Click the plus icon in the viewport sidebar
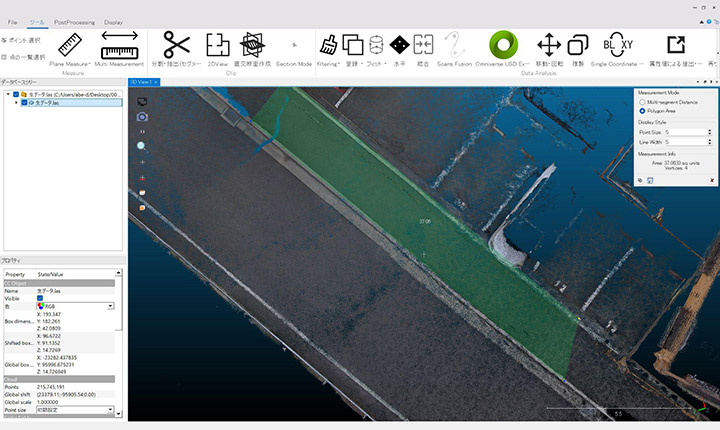 pos(142,162)
